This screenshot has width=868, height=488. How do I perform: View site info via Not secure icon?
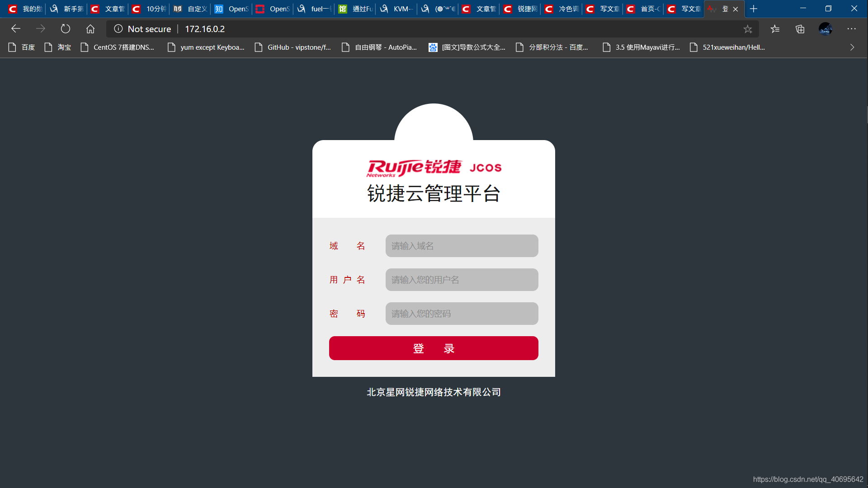[118, 29]
